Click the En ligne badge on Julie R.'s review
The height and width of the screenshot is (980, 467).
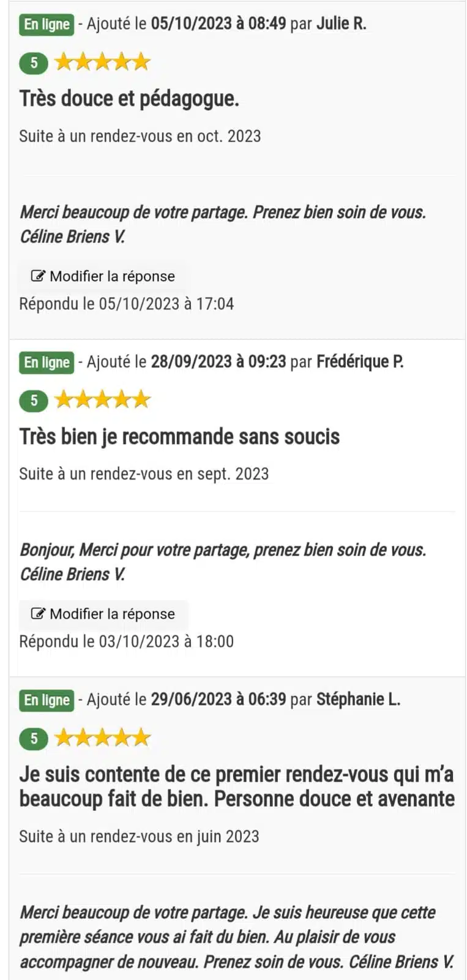point(47,24)
